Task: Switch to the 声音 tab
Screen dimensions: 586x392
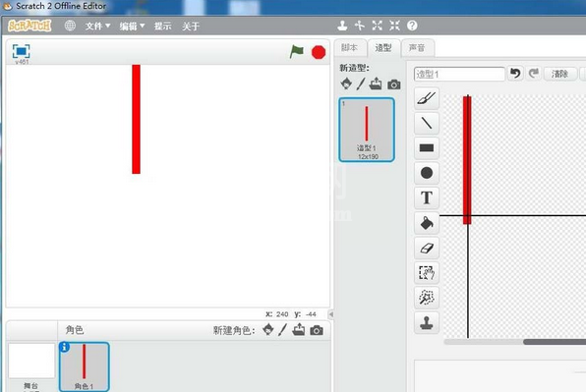Action: point(417,48)
